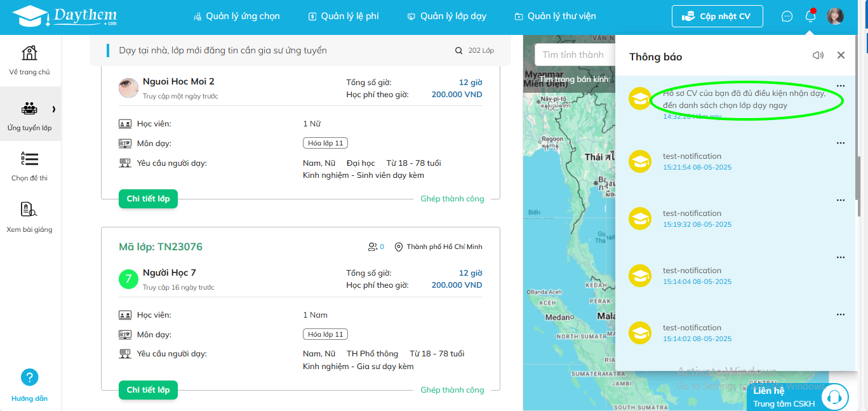This screenshot has height=411, width=868.
Task: Click Yêu cầu người dạy icon on Người Học 7 card
Action: [x=125, y=354]
